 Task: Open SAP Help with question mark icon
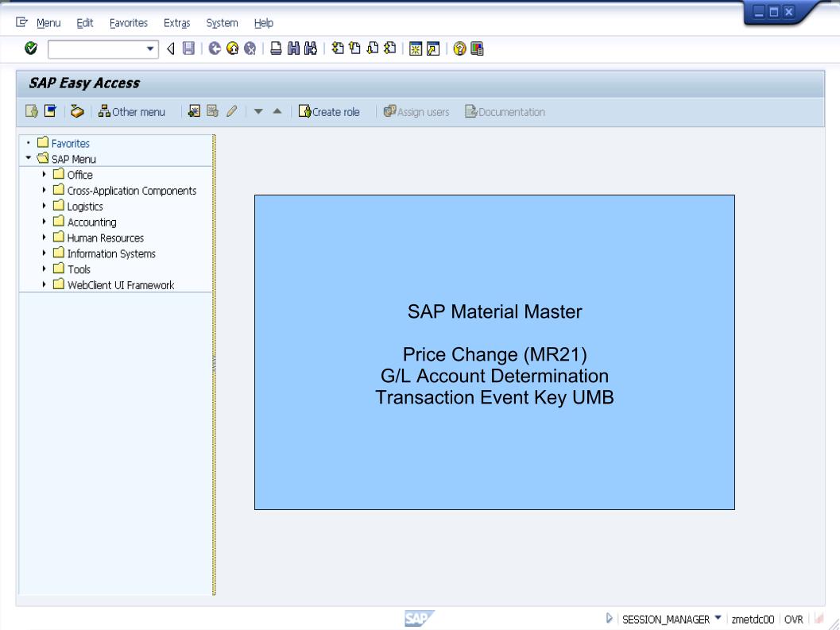pyautogui.click(x=459, y=49)
